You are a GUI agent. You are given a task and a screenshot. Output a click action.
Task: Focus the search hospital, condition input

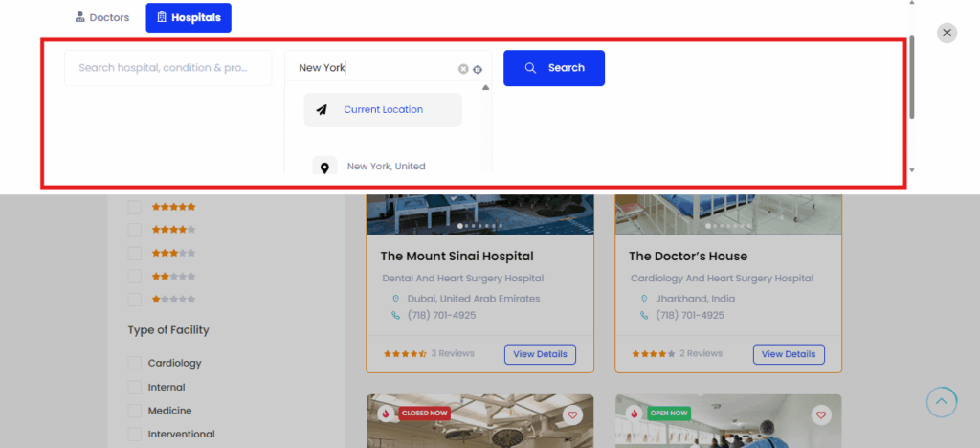[x=168, y=67]
